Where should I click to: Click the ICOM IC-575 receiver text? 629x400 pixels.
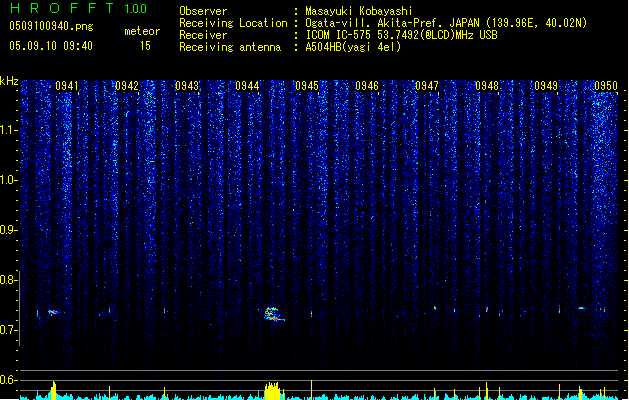[401, 35]
